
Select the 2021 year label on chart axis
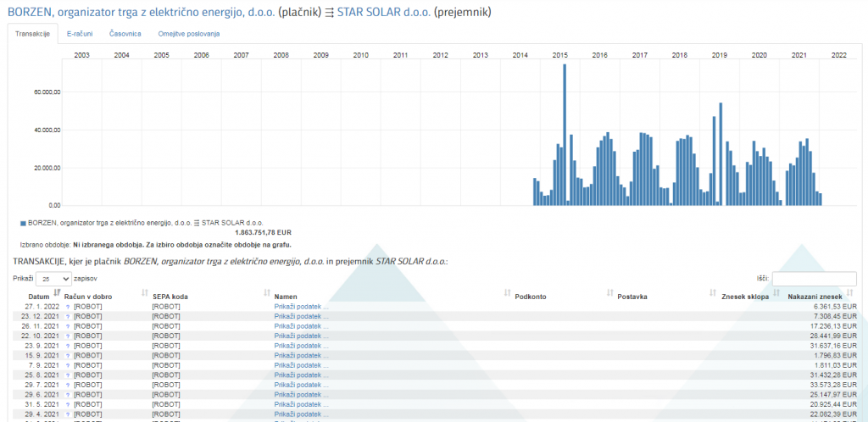point(798,55)
